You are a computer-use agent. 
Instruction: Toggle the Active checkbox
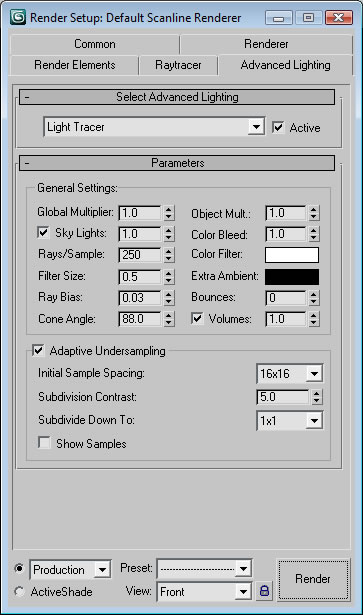click(278, 127)
